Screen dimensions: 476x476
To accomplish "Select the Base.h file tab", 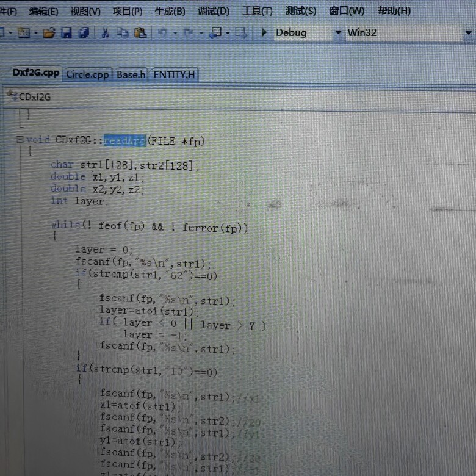I will (x=131, y=74).
